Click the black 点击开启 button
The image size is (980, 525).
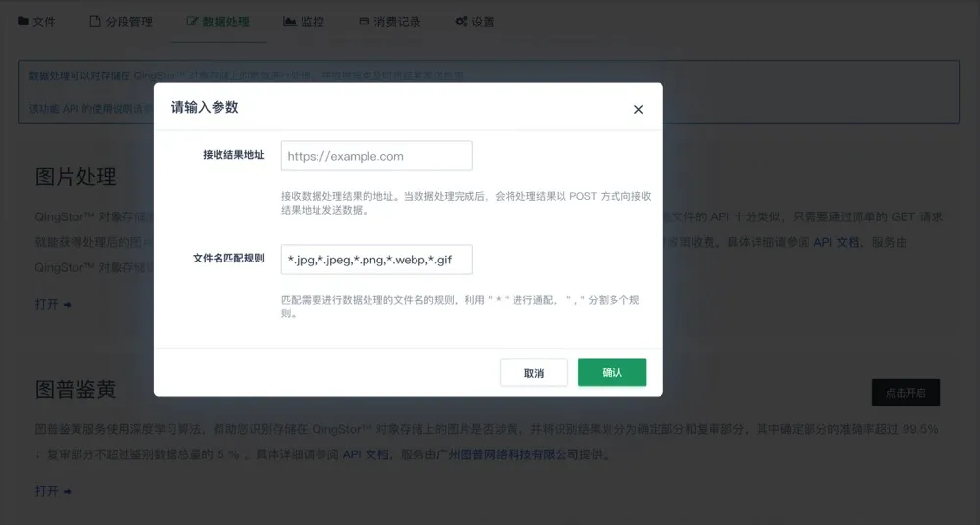[906, 394]
